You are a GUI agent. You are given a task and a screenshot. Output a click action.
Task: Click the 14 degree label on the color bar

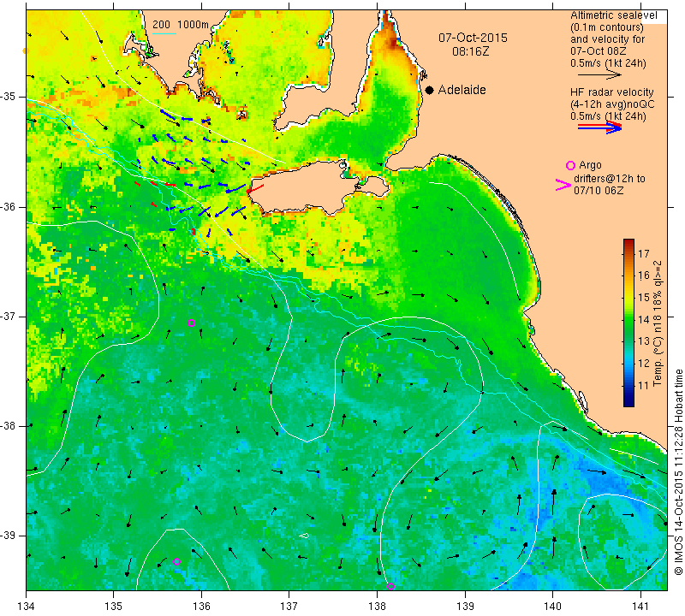click(x=644, y=319)
